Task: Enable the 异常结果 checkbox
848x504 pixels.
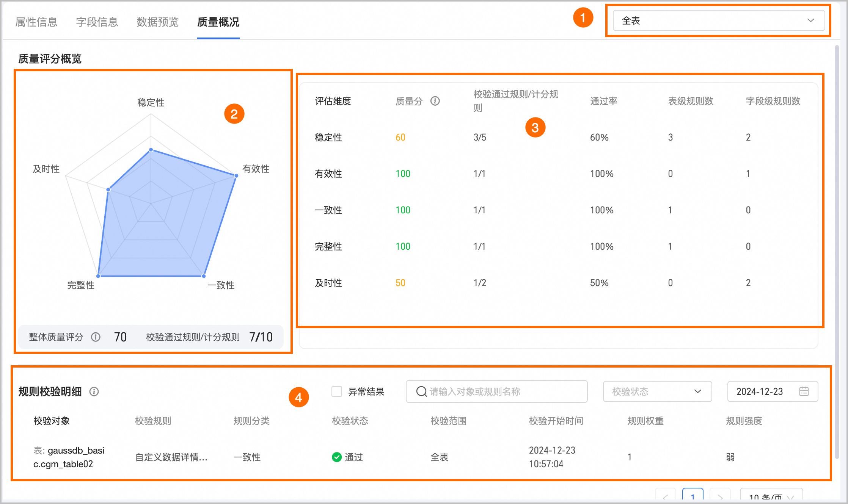Action: pyautogui.click(x=336, y=391)
